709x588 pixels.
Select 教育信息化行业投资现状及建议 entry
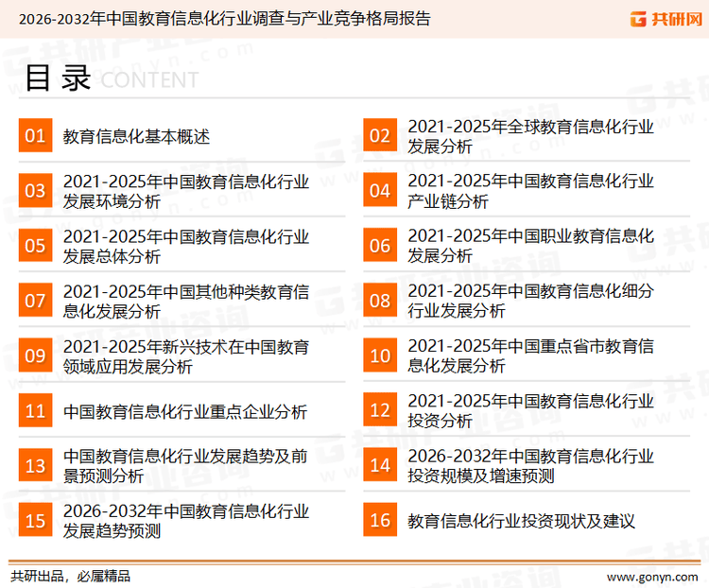[x=521, y=520]
